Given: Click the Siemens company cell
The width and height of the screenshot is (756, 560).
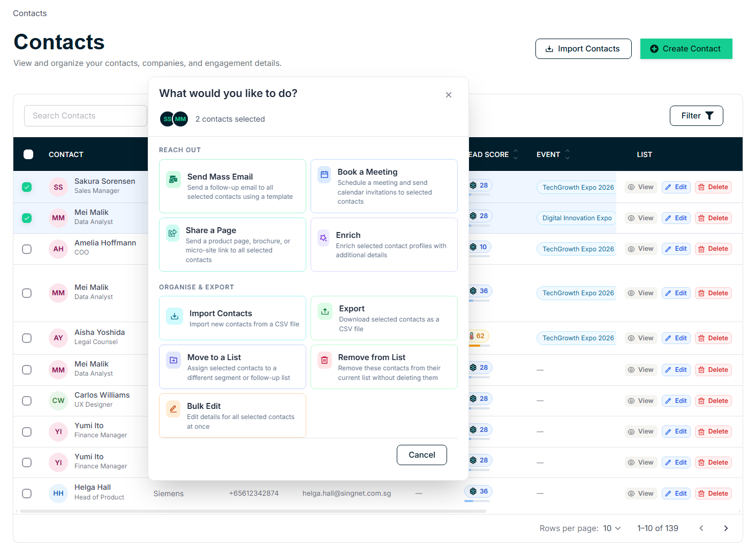Looking at the screenshot, I should click(x=169, y=494).
